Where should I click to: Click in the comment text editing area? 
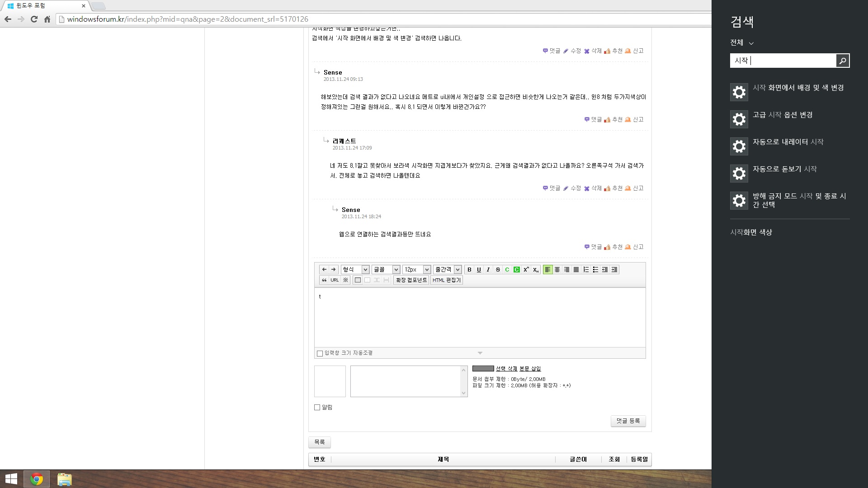(480, 318)
